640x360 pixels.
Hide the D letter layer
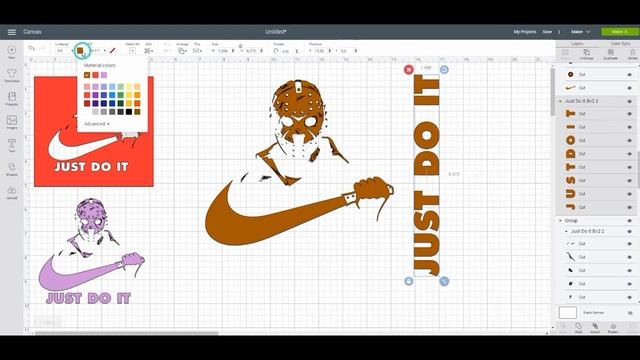(629, 154)
